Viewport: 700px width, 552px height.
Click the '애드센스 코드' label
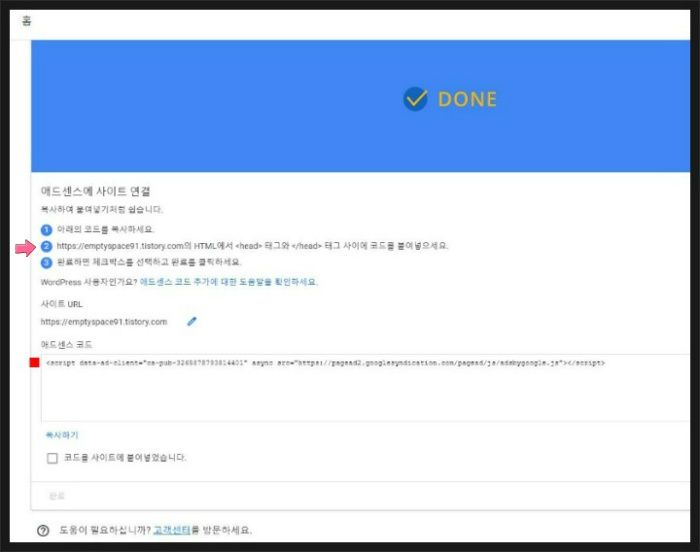tap(66, 344)
